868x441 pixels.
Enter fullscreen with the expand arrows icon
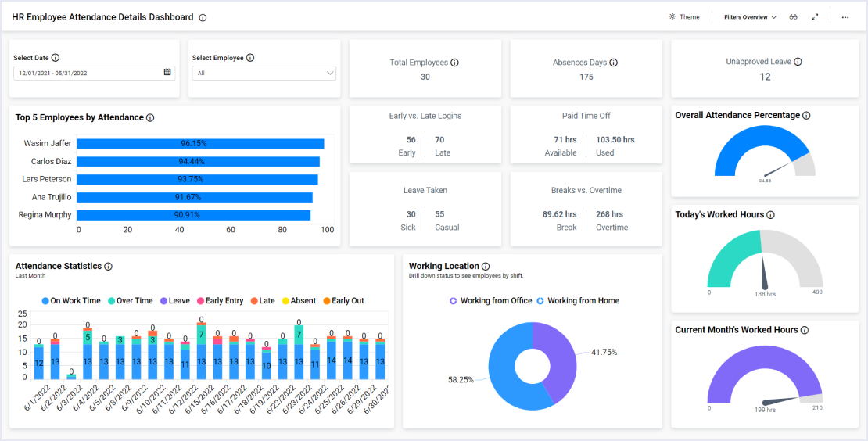pos(815,17)
